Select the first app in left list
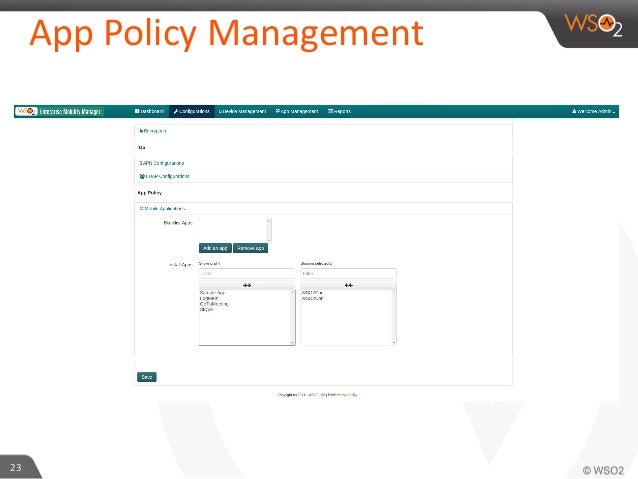 pyautogui.click(x=212, y=293)
